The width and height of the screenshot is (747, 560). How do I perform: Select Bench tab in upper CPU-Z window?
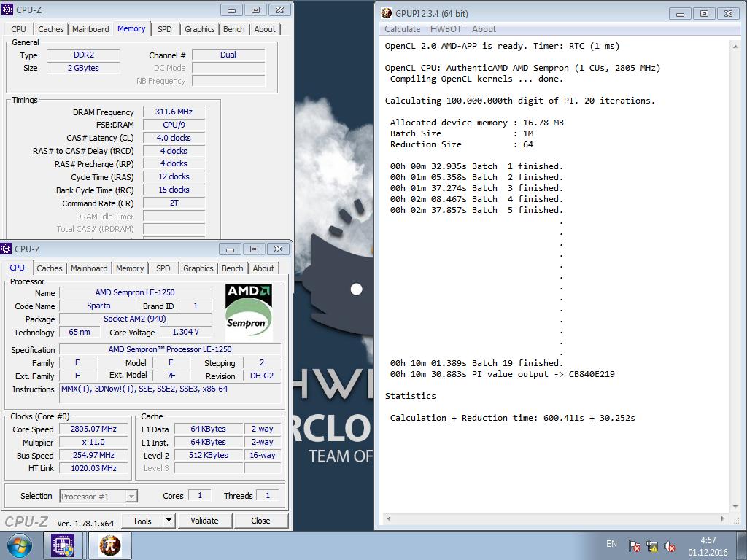[x=234, y=29]
